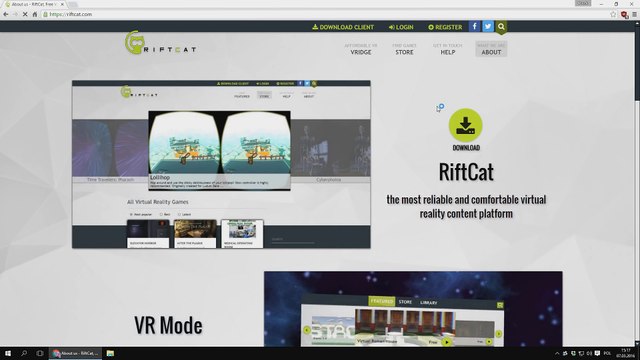This screenshot has width=640, height=360.
Task: Click the green search magnifier icon
Action: click(x=501, y=27)
